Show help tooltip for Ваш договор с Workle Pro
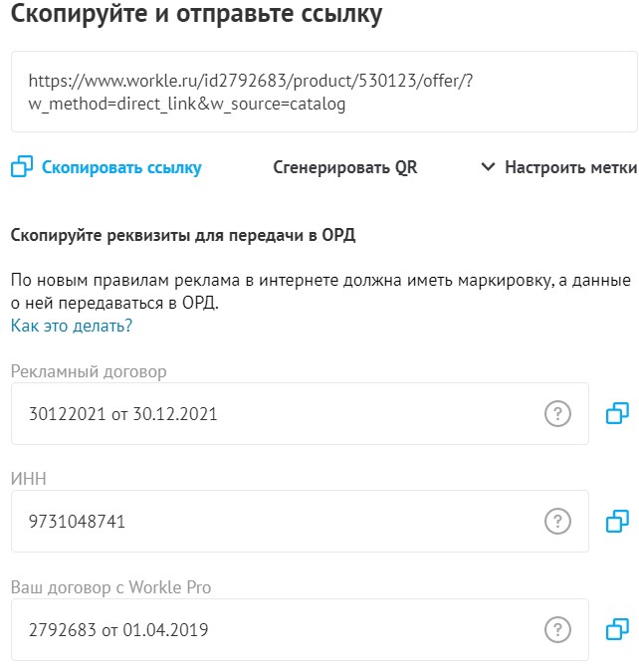This screenshot has width=639, height=672. click(557, 629)
